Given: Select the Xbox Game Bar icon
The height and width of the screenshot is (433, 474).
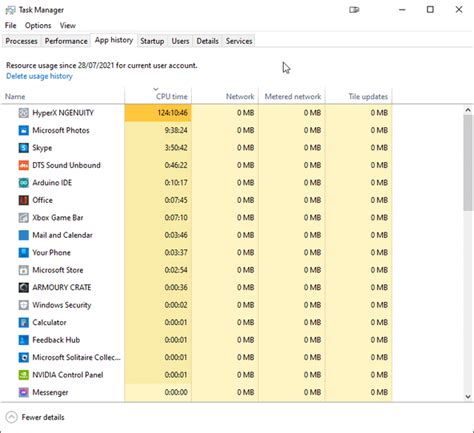Looking at the screenshot, I should pos(23,218).
